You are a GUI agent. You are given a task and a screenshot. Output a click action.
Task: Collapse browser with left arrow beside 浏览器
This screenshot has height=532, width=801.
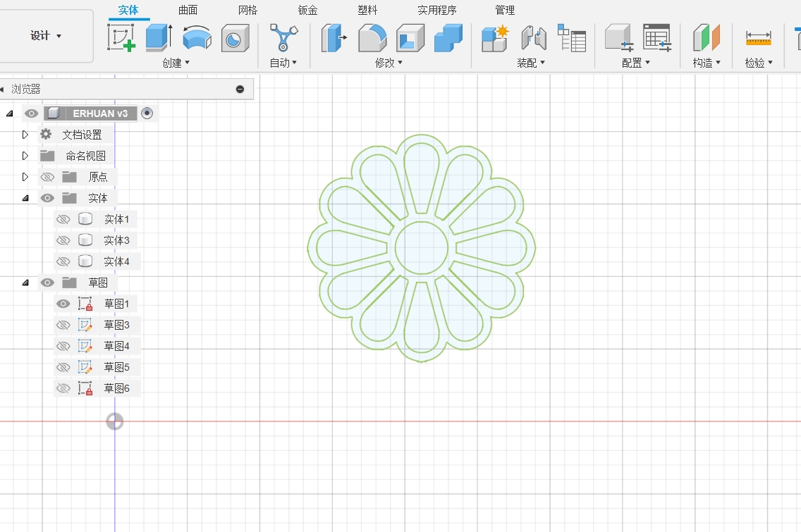(x=2, y=89)
